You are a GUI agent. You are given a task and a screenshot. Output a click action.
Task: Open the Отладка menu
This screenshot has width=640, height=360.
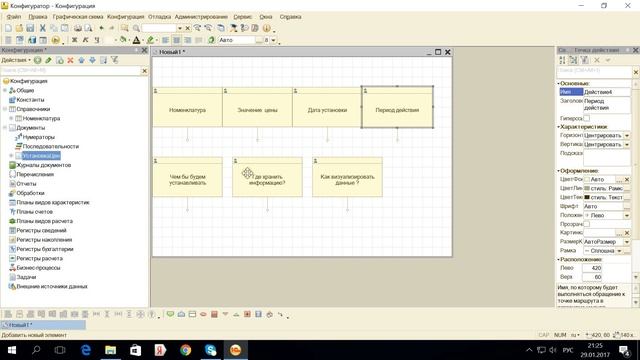[x=159, y=17]
